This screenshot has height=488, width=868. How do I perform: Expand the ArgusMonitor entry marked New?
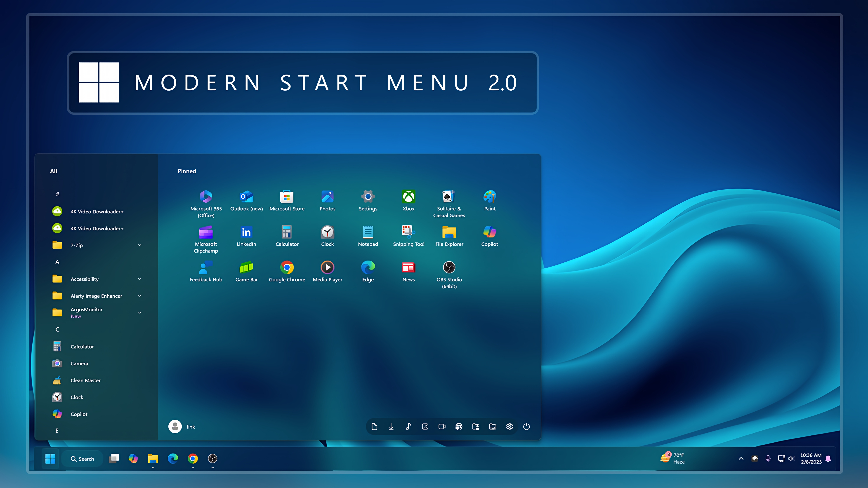tap(139, 312)
